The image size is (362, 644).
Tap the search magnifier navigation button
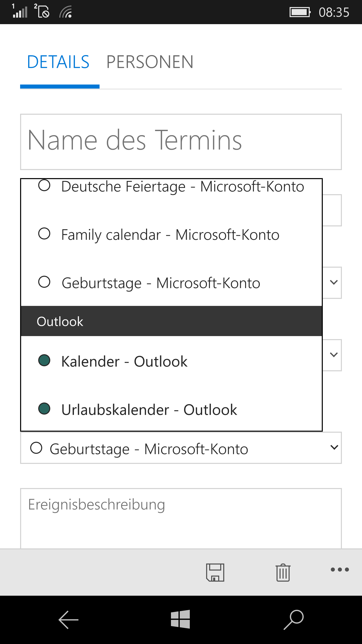(294, 620)
